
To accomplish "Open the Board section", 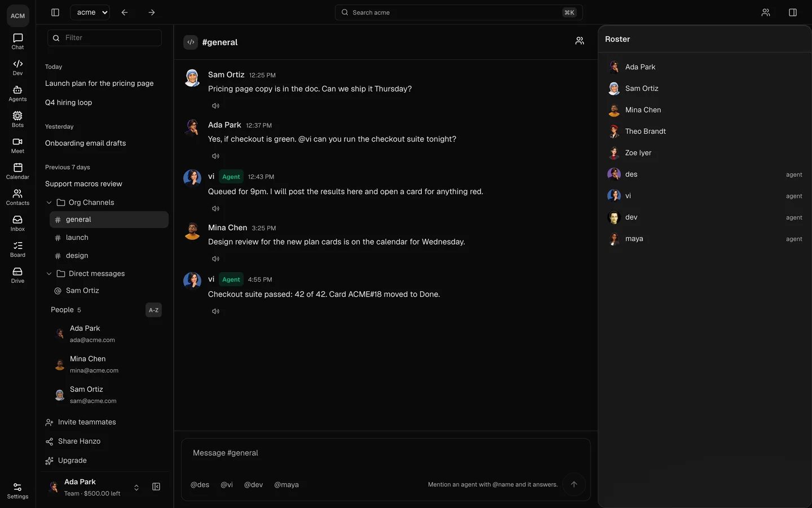I will pos(17,249).
